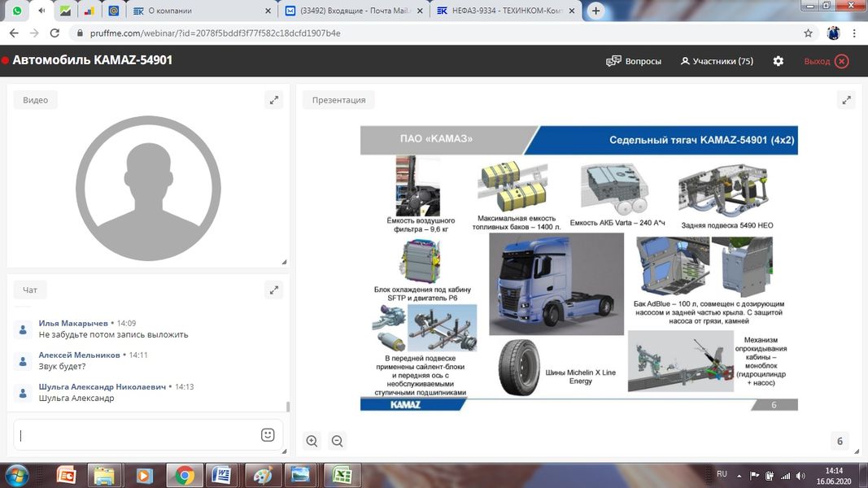Open a new browser tab
The image size is (868, 488).
[595, 11]
